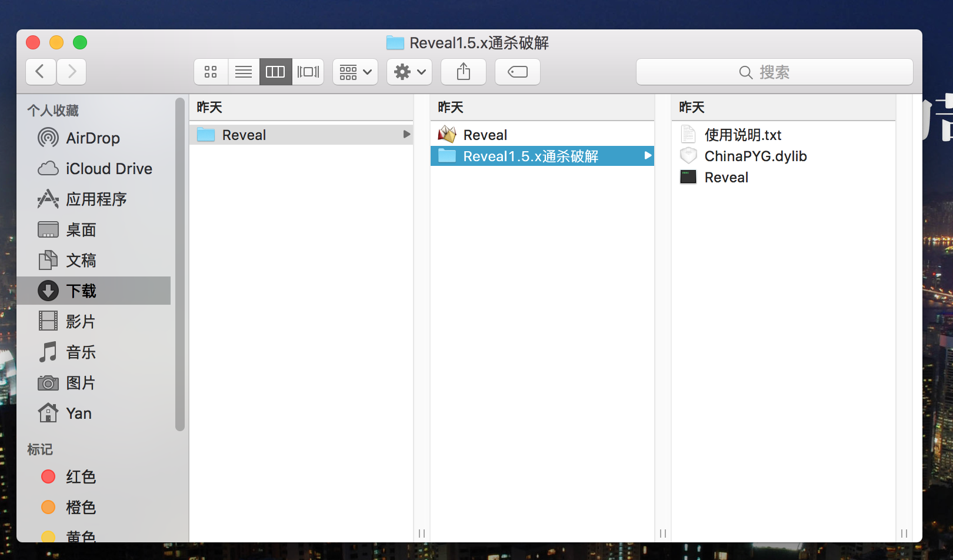The height and width of the screenshot is (560, 953).
Task: Click the second column resize handle
Action: 663,534
